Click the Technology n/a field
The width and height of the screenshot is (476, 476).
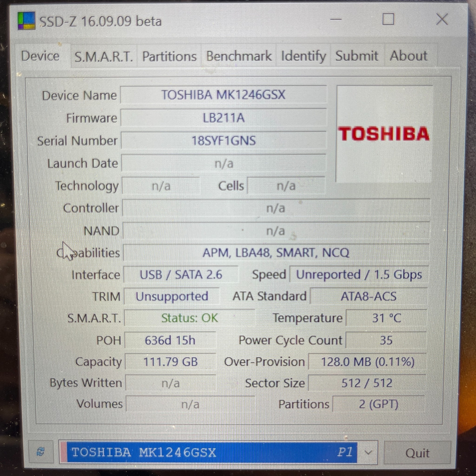(x=161, y=186)
